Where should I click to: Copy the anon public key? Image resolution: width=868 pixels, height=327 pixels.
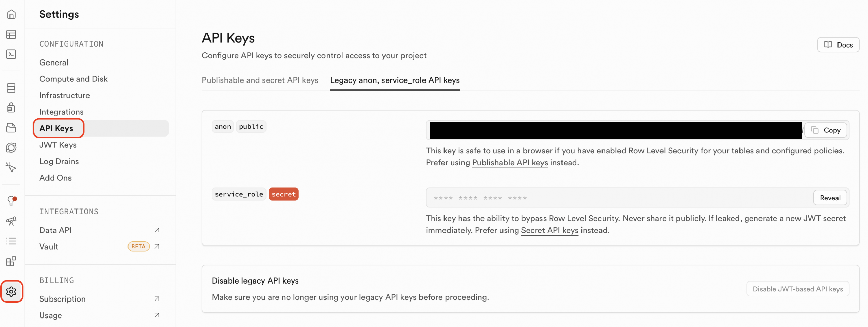(826, 130)
